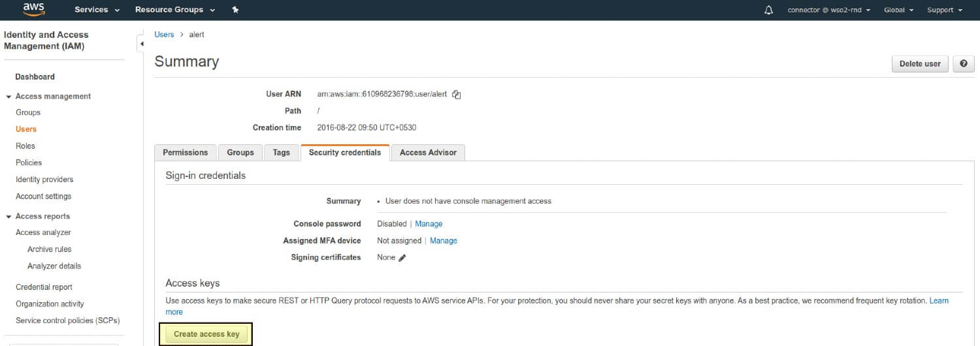The width and height of the screenshot is (980, 346).
Task: Copy the User ARN with copy icon
Action: pos(457,95)
